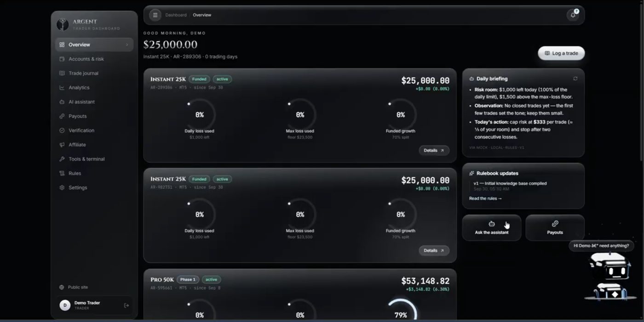Open Details for account AR-289306

pos(434,150)
